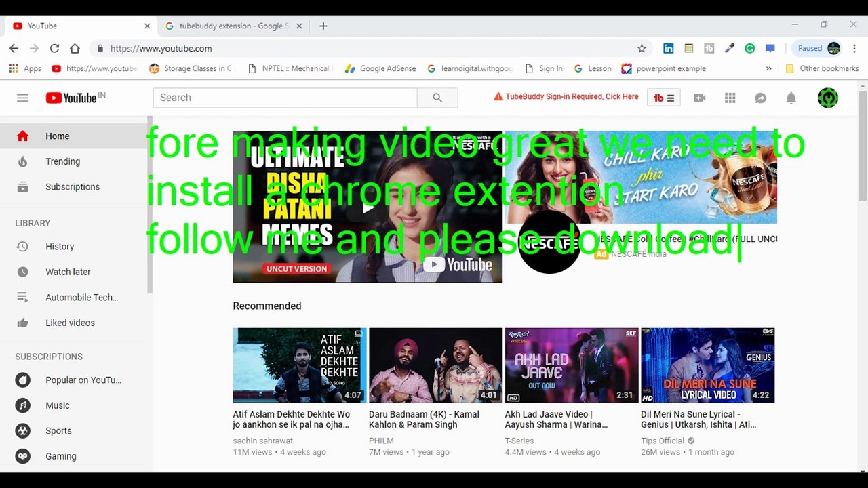Open Popular on YouTube subscription
This screenshot has width=868, height=488.
coord(73,380)
